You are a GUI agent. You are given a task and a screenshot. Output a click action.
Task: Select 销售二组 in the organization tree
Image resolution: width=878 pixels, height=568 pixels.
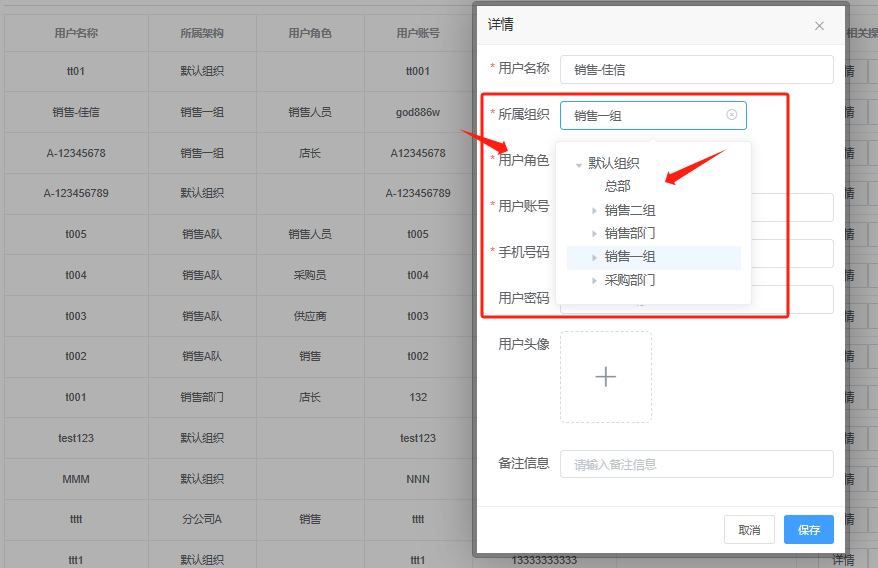(x=630, y=211)
